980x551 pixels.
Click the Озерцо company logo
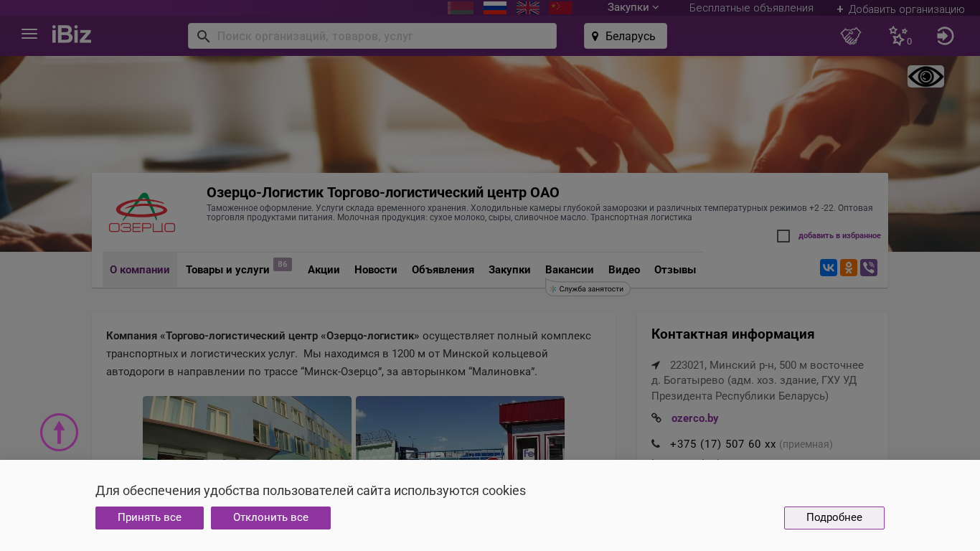tap(142, 212)
